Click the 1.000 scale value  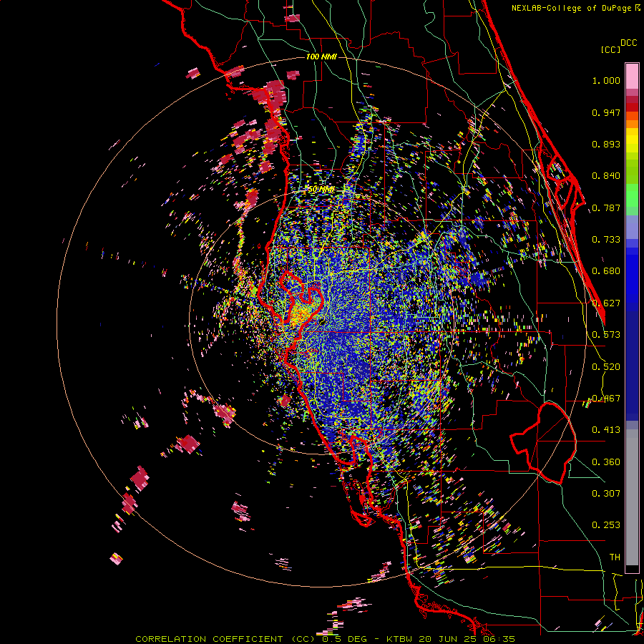point(606,80)
